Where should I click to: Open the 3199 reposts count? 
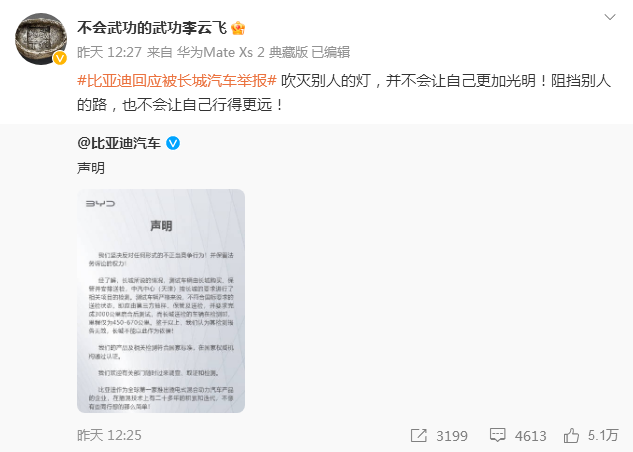(x=452, y=436)
